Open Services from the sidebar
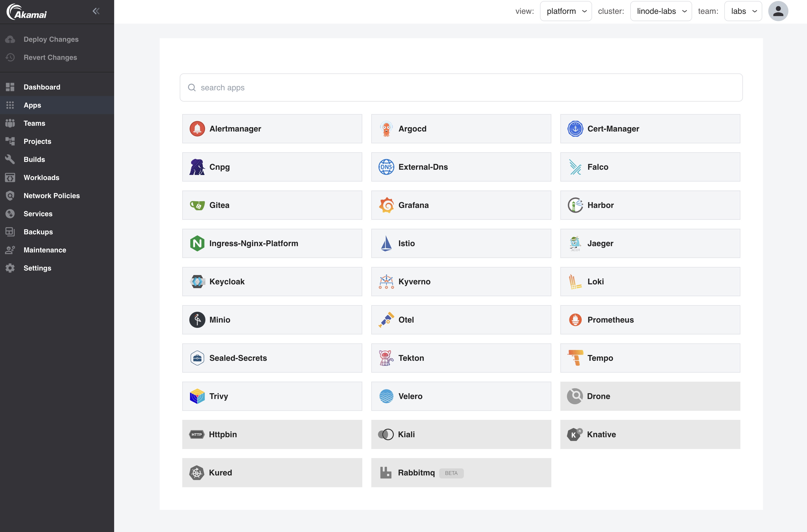Viewport: 807px width, 532px height. 57,214
